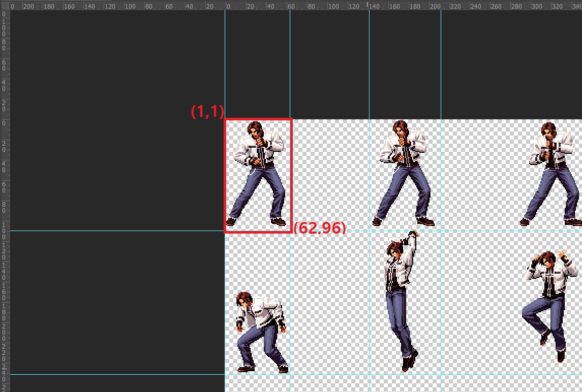This screenshot has height=392, width=582.
Task: Select the jumping sprite with arms stretched overhead
Action: coord(403,301)
